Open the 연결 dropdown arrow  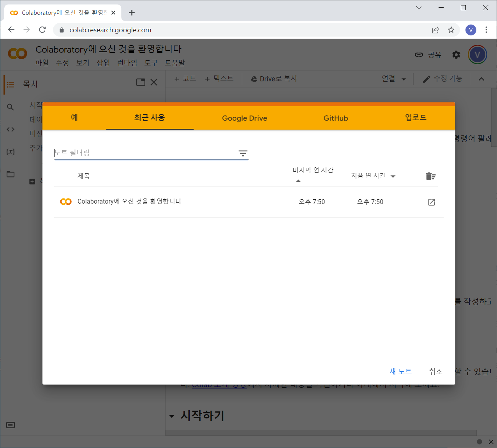click(x=404, y=79)
